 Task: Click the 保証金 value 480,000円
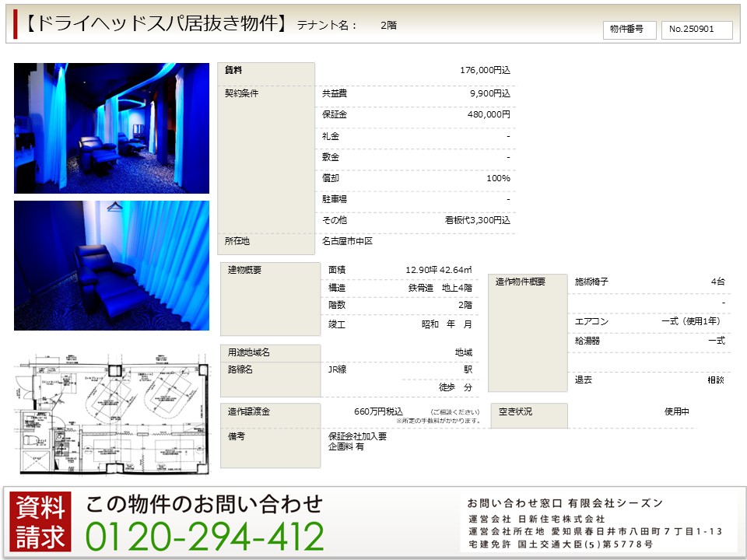489,115
